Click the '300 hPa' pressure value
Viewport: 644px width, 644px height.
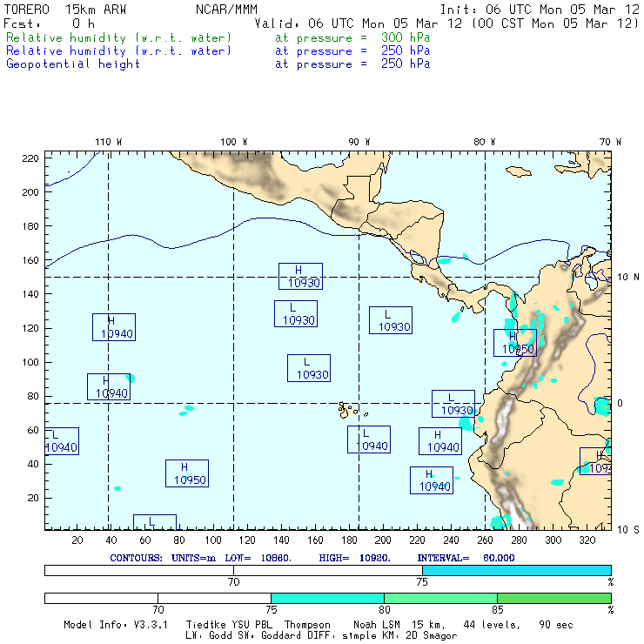tap(406, 37)
